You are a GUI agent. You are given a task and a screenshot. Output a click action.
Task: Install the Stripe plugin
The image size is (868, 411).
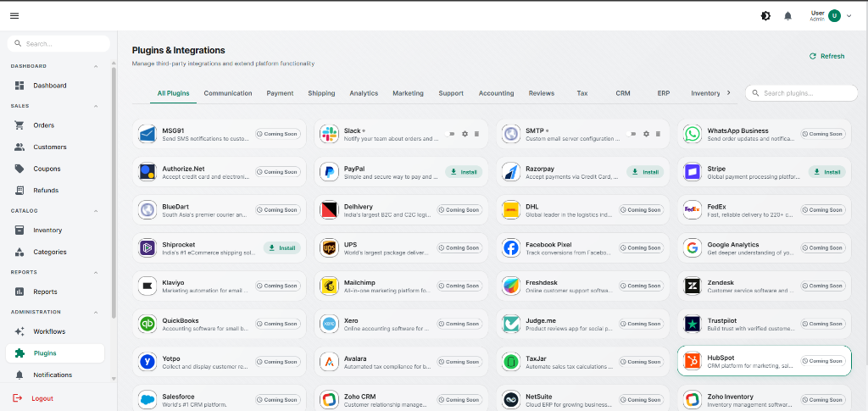coord(827,172)
